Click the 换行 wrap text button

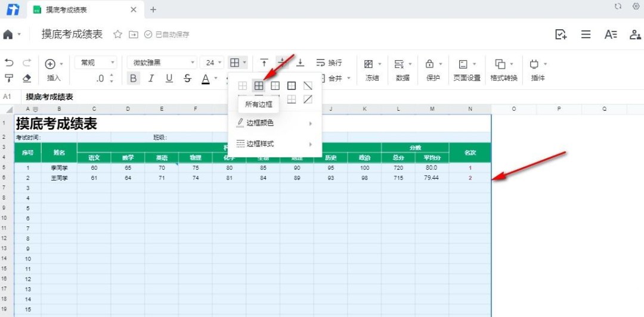tap(329, 63)
